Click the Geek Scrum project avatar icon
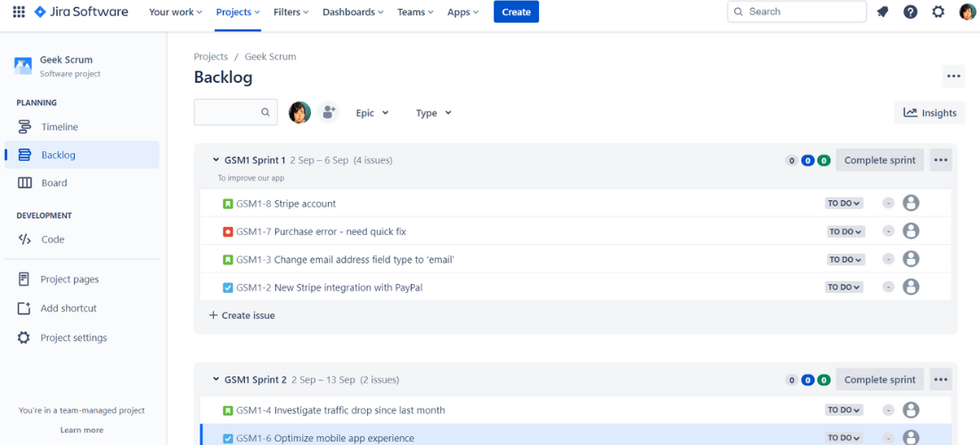The height and width of the screenshot is (445, 980). point(23,66)
